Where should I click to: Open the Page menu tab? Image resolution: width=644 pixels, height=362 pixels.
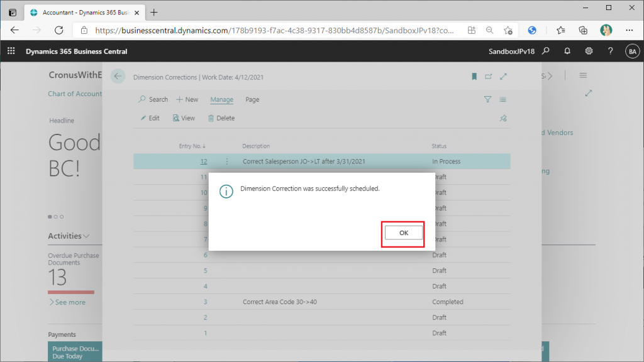coord(252,99)
